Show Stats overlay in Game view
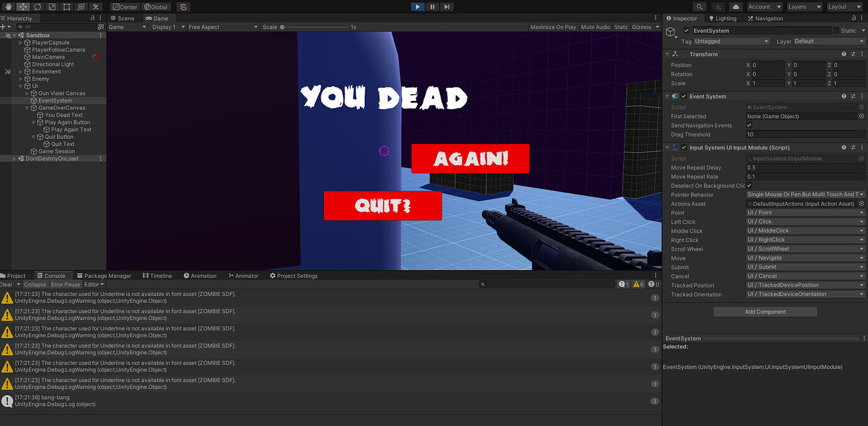 pyautogui.click(x=621, y=27)
